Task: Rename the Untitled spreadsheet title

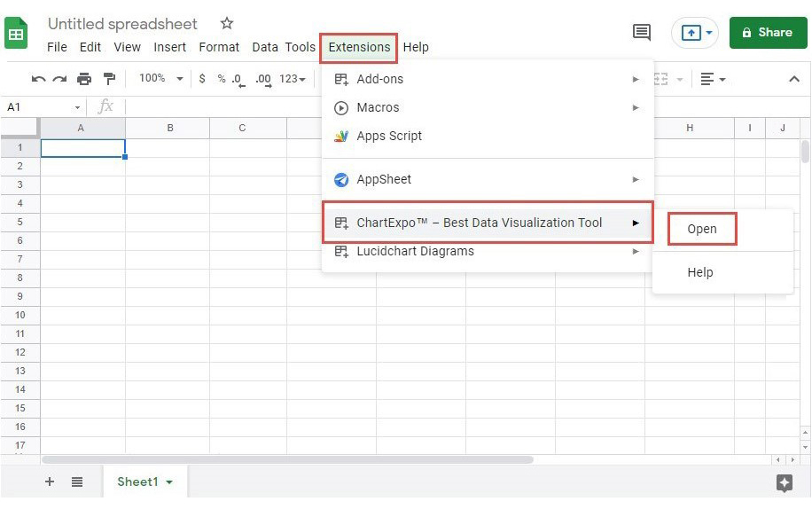Action: pyautogui.click(x=122, y=24)
